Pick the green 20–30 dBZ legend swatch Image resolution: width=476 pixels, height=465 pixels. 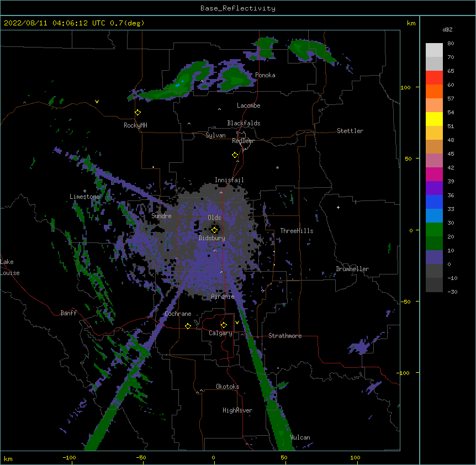pos(434,230)
